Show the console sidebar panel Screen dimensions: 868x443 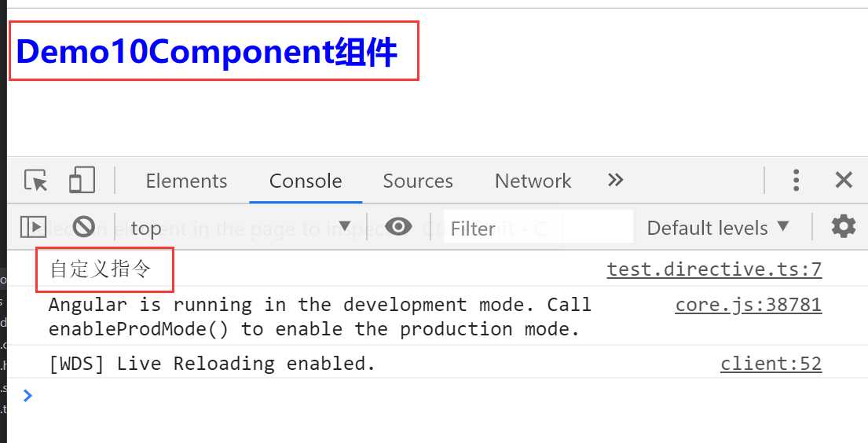pyautogui.click(x=33, y=227)
